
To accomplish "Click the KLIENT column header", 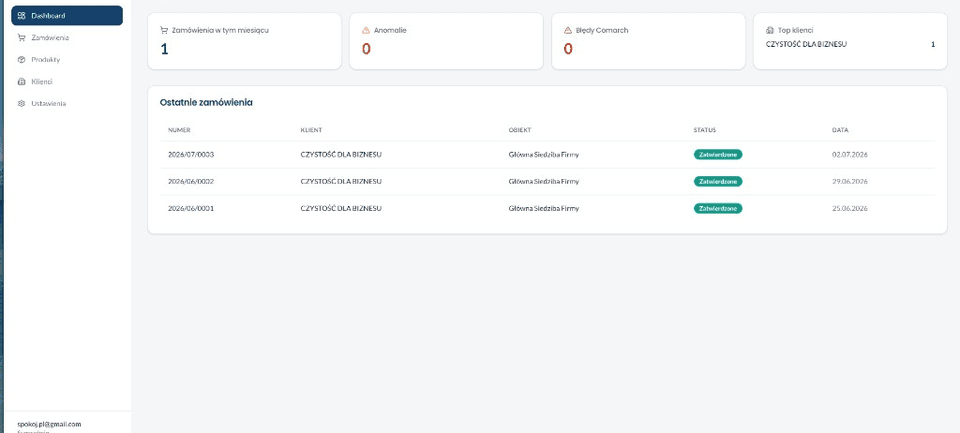I will (x=311, y=130).
